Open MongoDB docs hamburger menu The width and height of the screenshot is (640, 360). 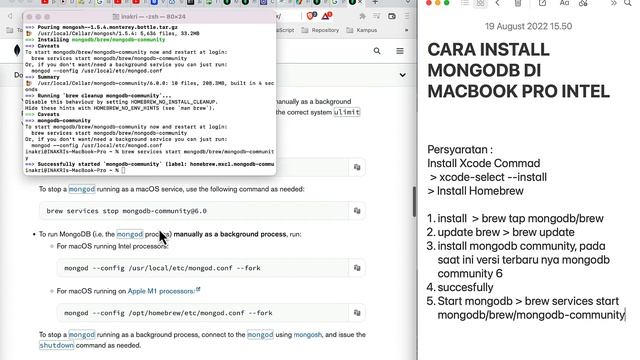click(x=400, y=51)
